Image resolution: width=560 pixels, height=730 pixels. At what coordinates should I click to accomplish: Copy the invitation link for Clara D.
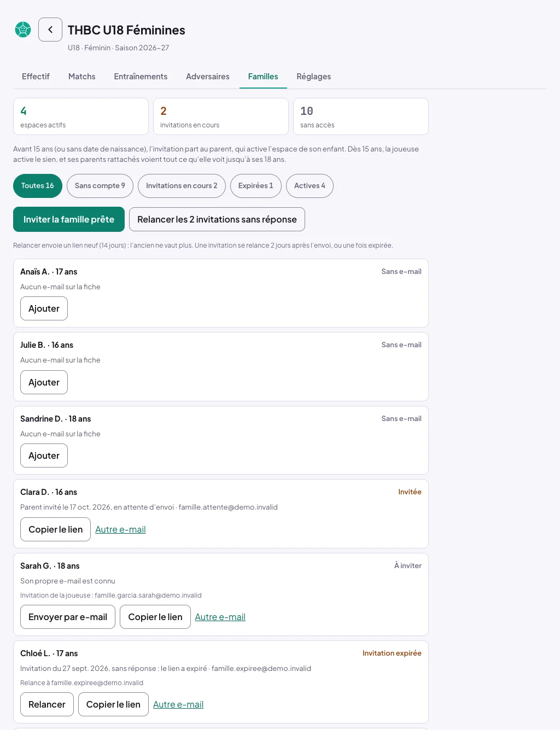pos(55,529)
